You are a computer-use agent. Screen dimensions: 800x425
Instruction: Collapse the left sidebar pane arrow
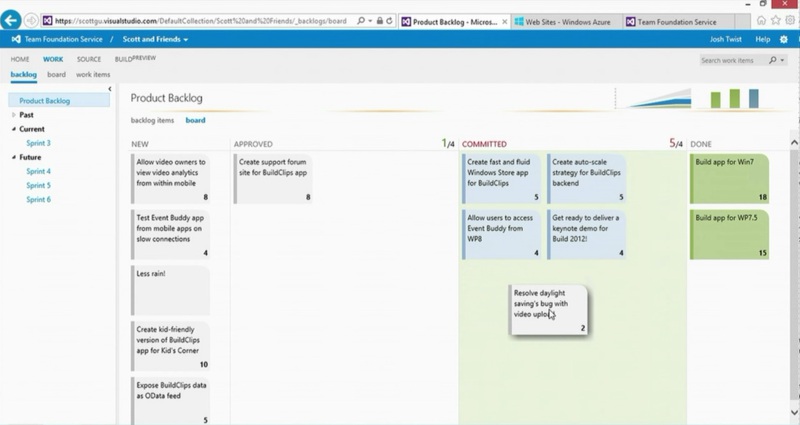coord(110,89)
